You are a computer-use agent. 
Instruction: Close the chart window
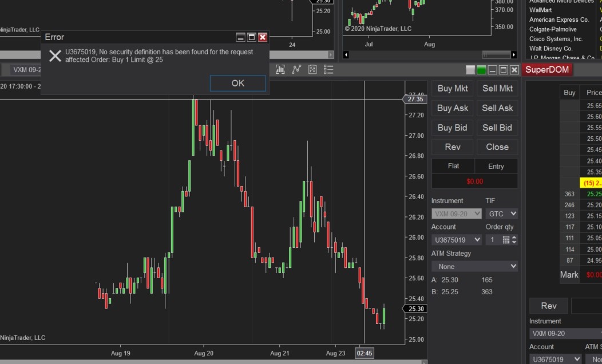[x=514, y=70]
